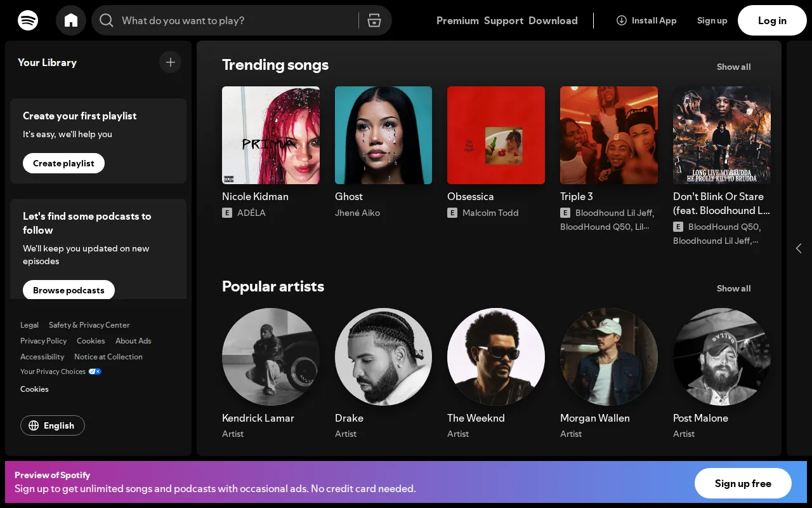Click the Popular artists heading
Viewport: 812px width, 508px height.
click(x=273, y=286)
